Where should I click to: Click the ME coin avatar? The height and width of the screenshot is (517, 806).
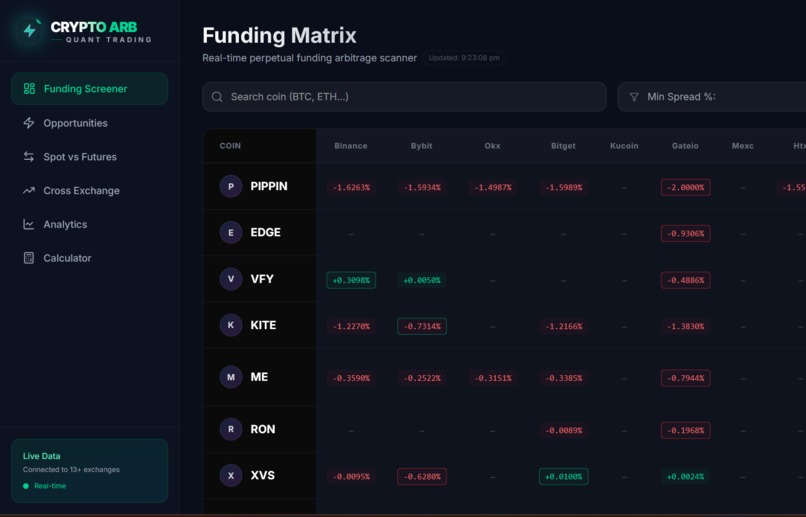[231, 377]
